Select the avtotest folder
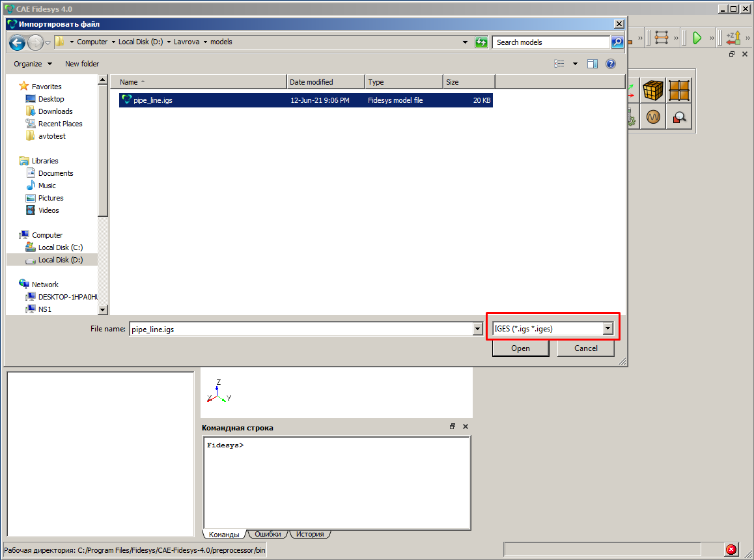This screenshot has width=754, height=560. click(52, 136)
